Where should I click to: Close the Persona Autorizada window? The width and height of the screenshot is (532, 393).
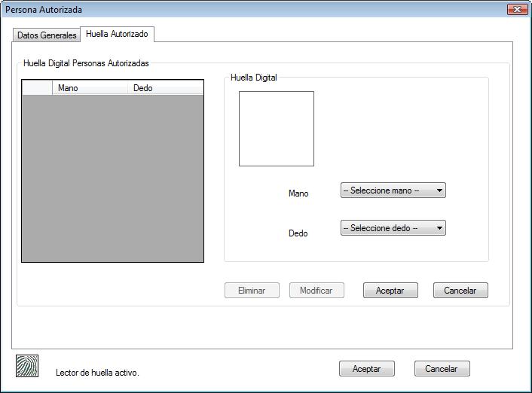pyautogui.click(x=517, y=10)
